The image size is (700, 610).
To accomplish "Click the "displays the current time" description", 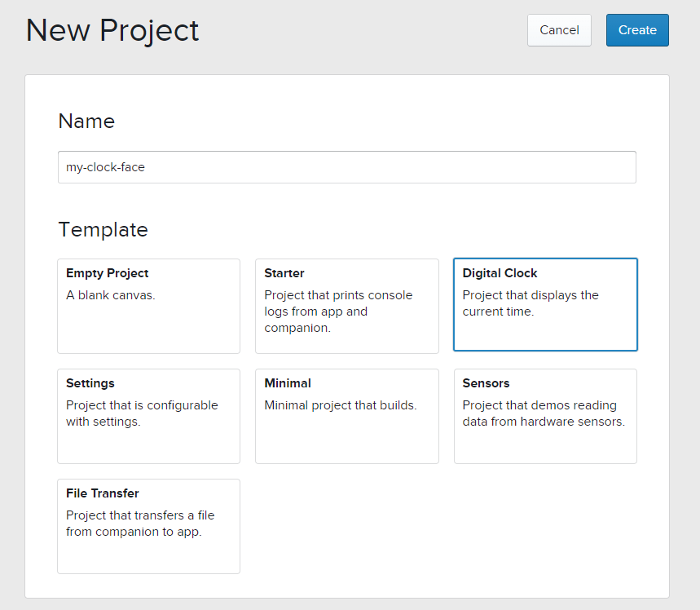I will tap(531, 303).
